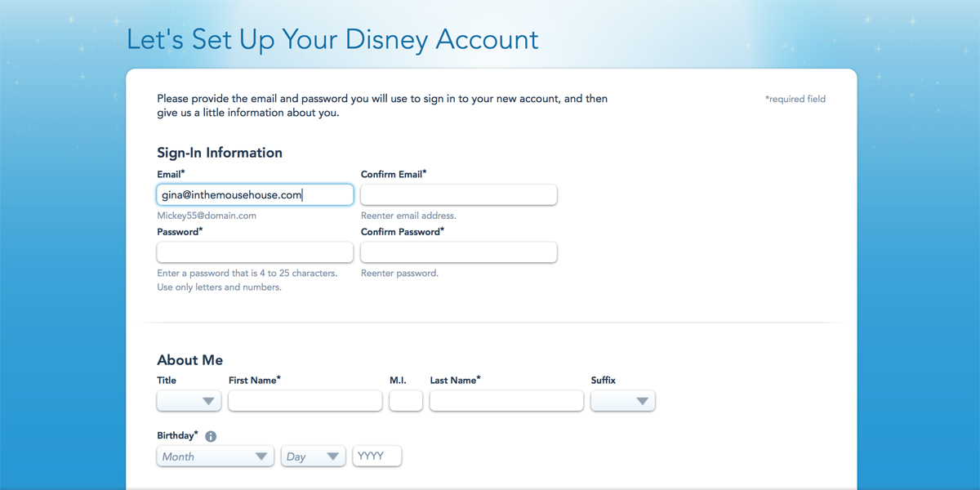Click the Confirm Password input field
Viewport: 980px width, 490px height.
(459, 252)
